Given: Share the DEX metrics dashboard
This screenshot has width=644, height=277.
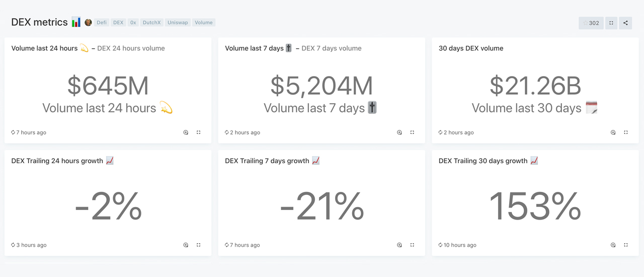Looking at the screenshot, I should pyautogui.click(x=625, y=23).
